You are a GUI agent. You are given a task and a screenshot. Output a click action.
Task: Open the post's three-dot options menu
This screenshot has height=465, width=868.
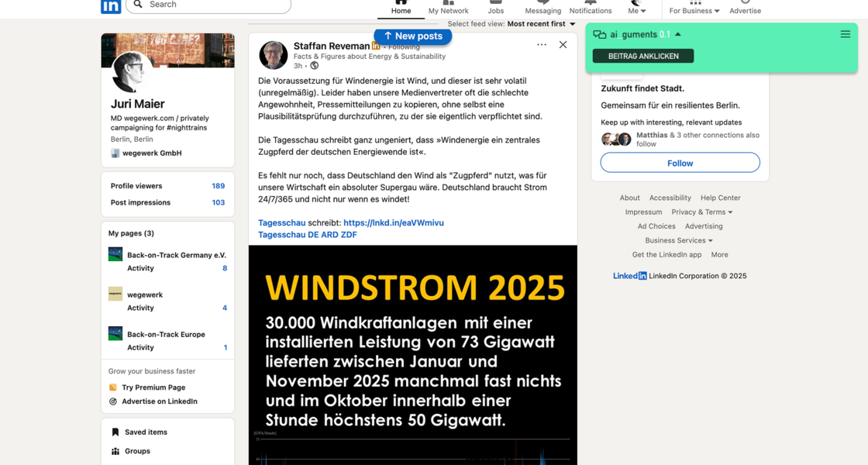pyautogui.click(x=541, y=45)
